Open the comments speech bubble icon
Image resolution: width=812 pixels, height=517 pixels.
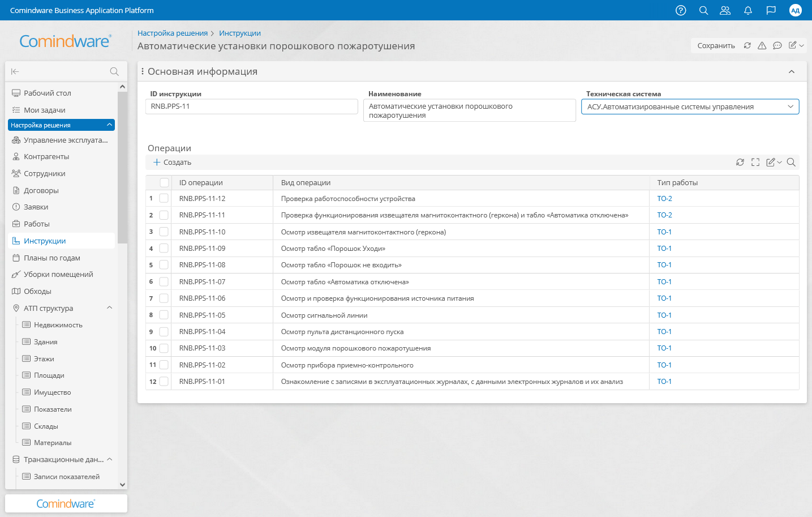coord(777,46)
